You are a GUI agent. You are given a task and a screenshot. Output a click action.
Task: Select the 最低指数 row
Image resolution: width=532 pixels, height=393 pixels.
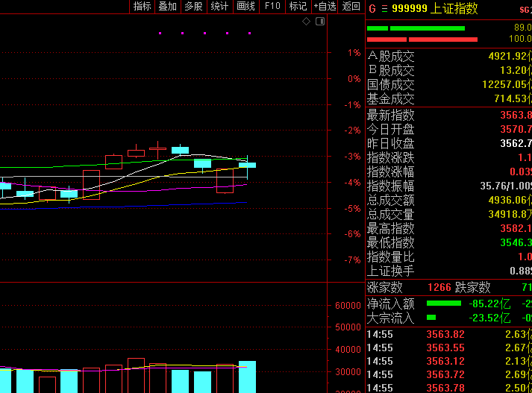[449, 243]
